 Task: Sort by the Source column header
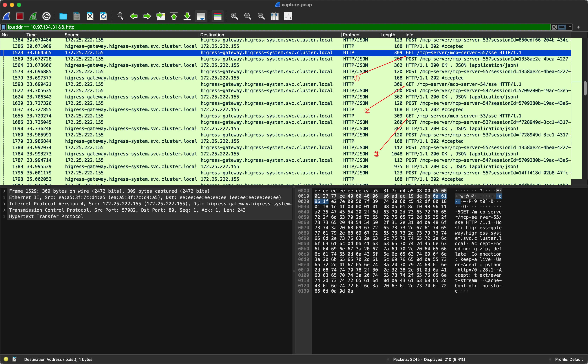click(131, 35)
